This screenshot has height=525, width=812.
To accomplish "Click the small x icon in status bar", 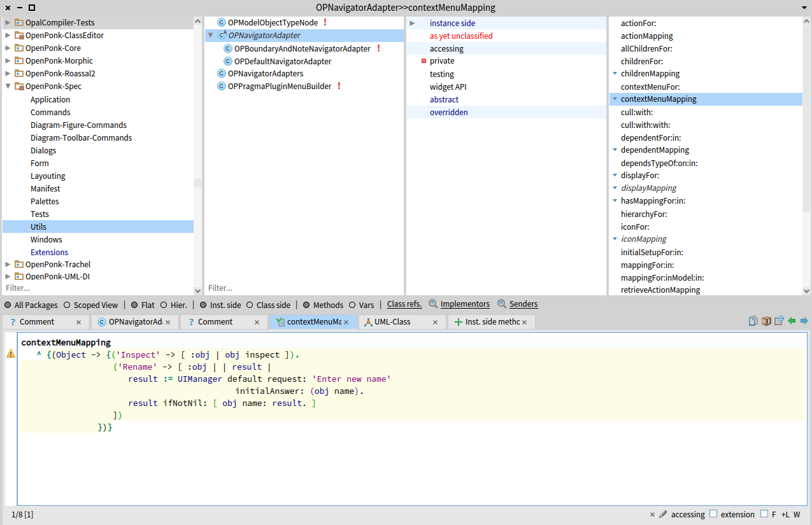I will click(652, 514).
